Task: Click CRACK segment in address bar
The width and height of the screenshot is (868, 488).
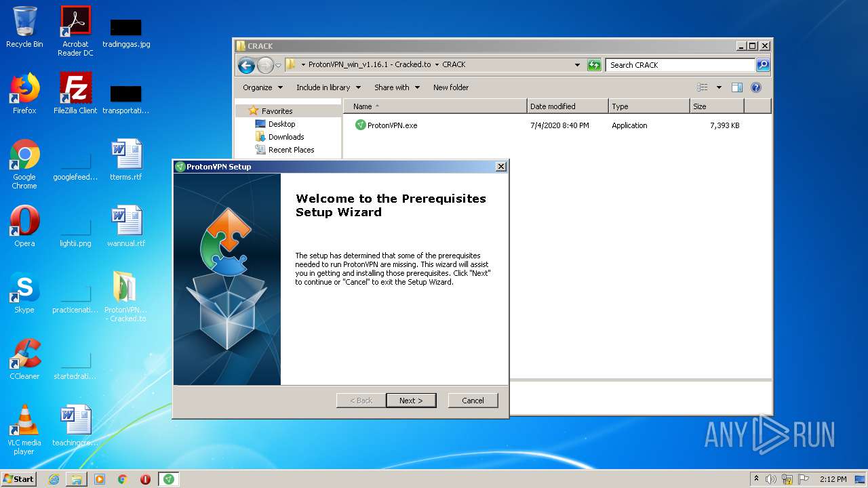Action: tap(454, 65)
